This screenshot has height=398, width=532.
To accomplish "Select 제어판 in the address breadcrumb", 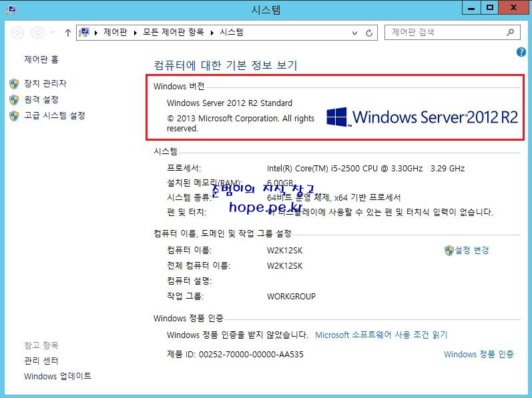I will 115,33.
